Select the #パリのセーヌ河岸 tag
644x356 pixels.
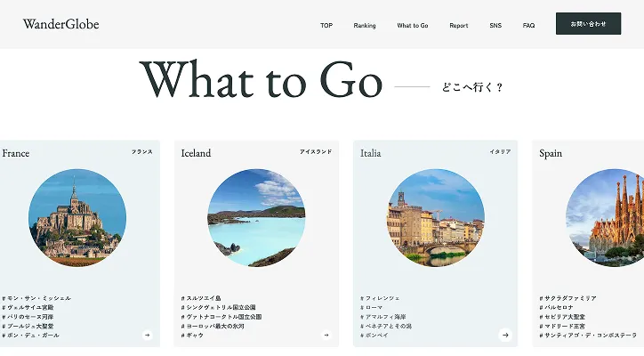tap(28, 317)
